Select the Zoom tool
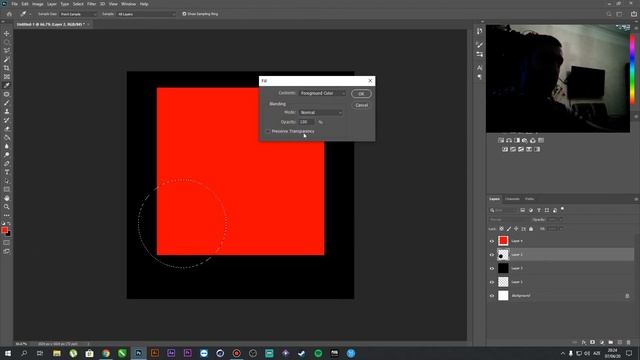The height and width of the screenshot is (360, 640). 7,207
